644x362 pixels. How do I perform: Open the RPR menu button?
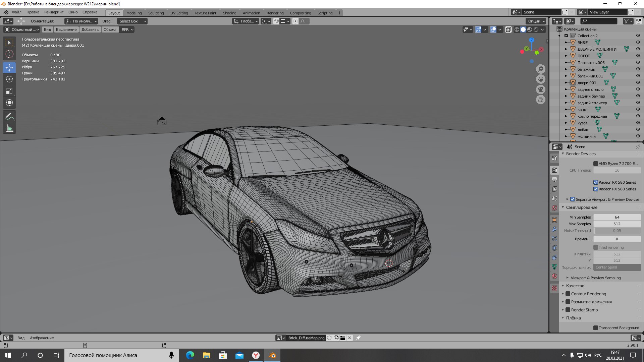[x=127, y=29]
